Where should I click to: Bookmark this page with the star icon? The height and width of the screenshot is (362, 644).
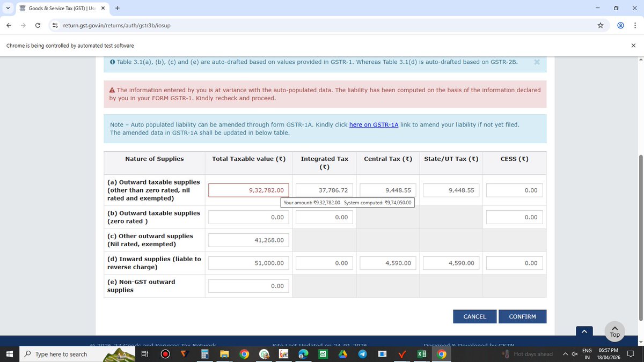(600, 25)
